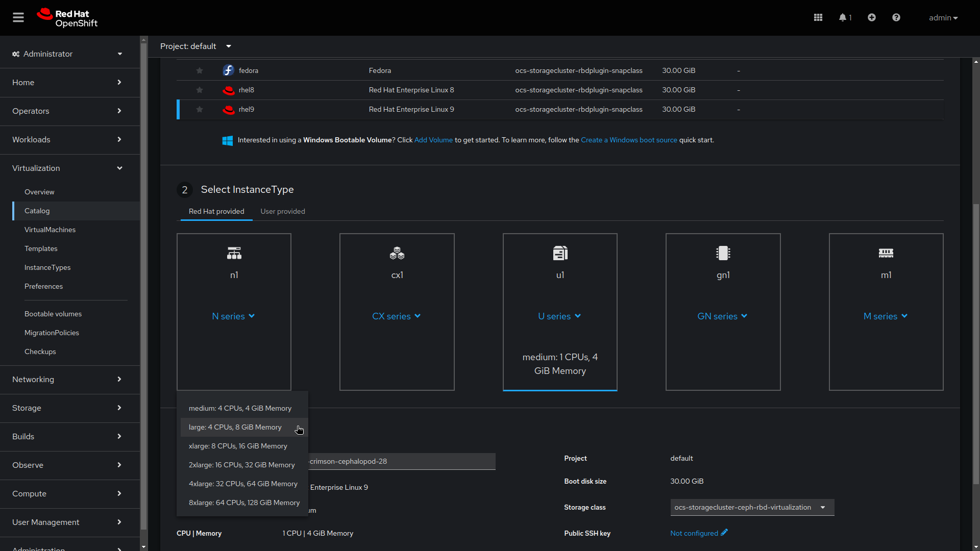This screenshot has height=551, width=980.
Task: Open the help question mark menu
Action: (x=896, y=17)
